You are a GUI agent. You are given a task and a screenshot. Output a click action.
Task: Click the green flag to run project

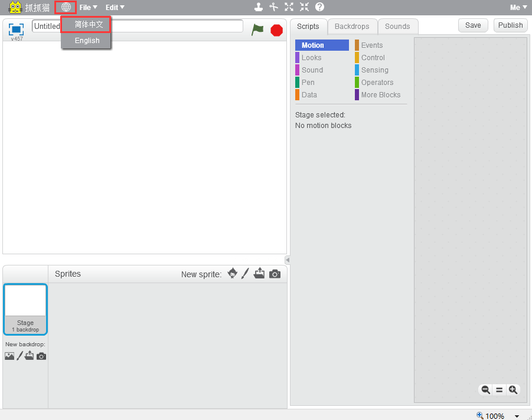tap(257, 29)
